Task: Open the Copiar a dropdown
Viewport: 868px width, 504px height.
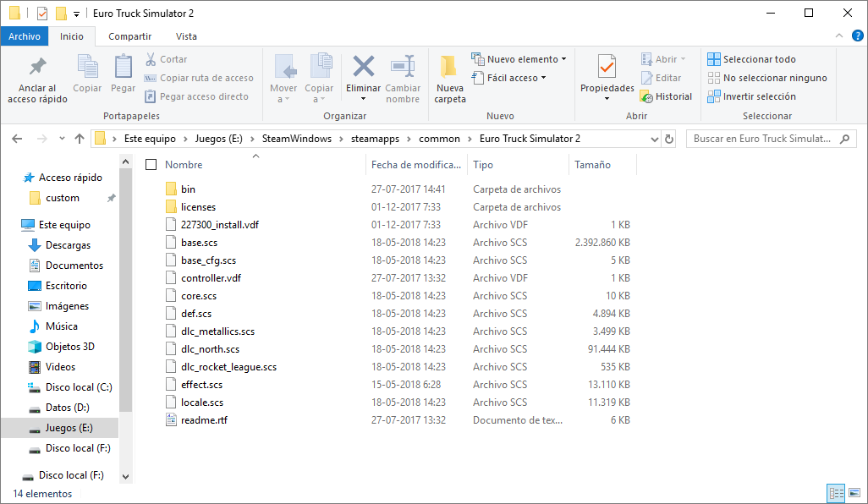Action: pyautogui.click(x=319, y=94)
